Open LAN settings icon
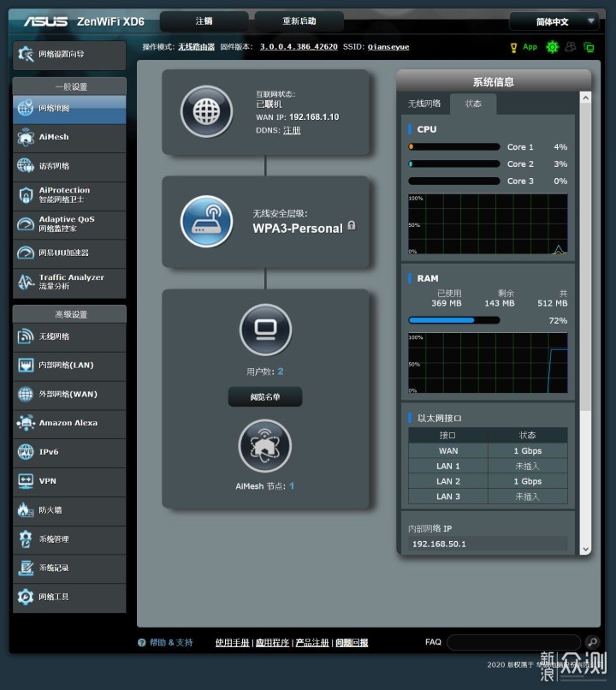This screenshot has width=616, height=690. point(26,366)
